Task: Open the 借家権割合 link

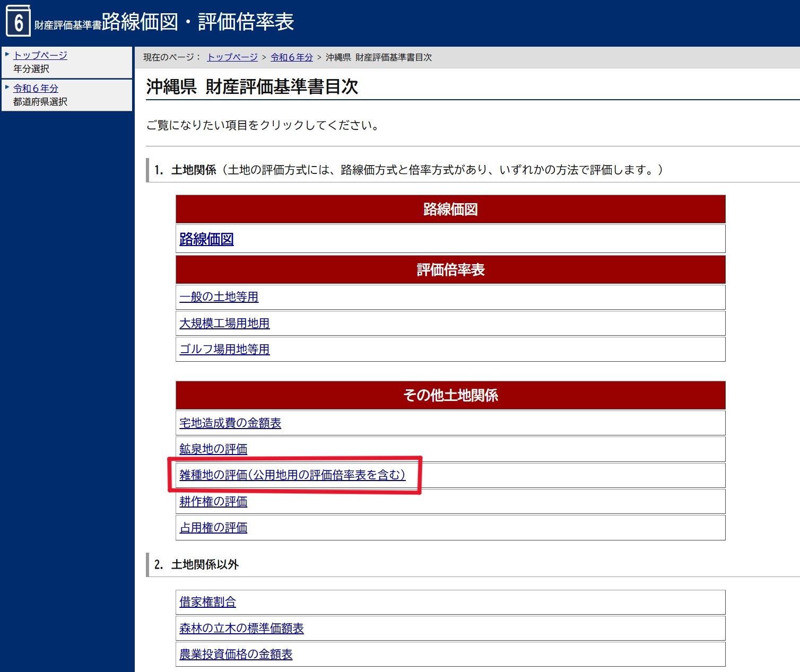Action: pos(207,602)
